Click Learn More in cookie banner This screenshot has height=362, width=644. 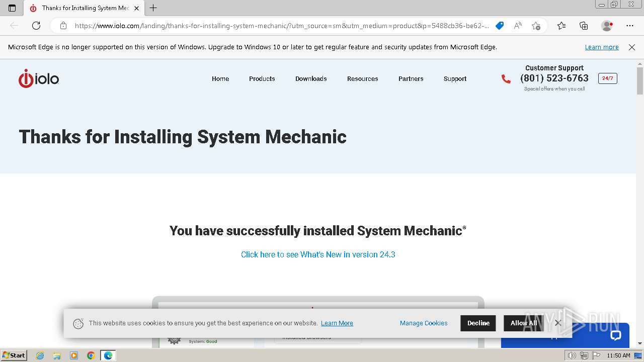pos(337,323)
